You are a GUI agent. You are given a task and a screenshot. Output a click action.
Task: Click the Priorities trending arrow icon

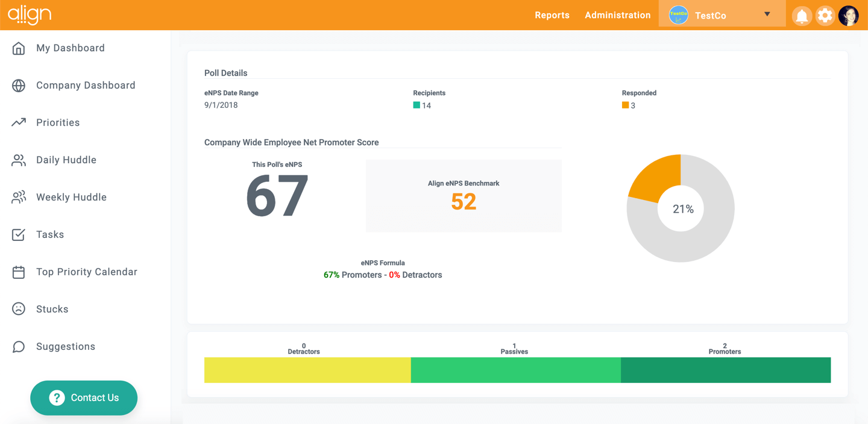pos(19,122)
